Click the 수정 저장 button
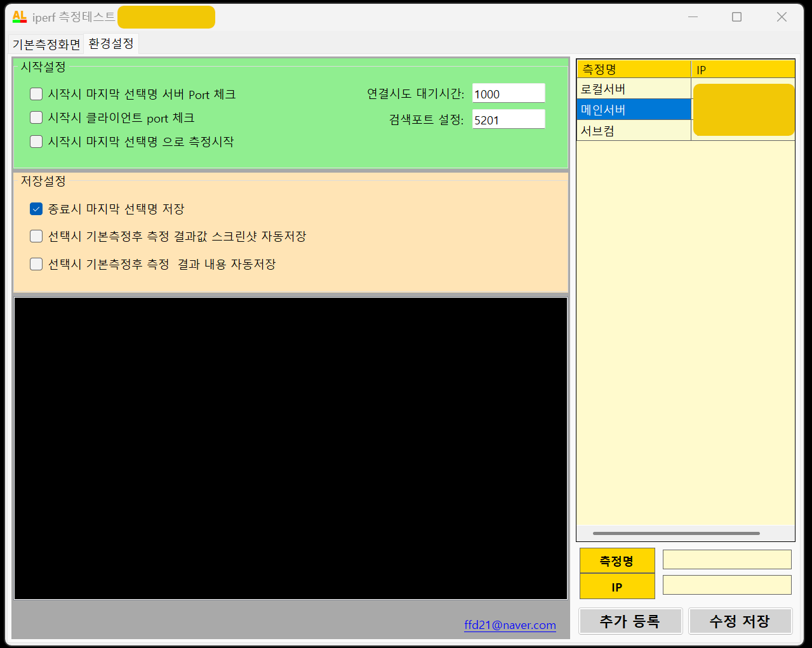Viewport: 812px width, 648px height. 740,621
